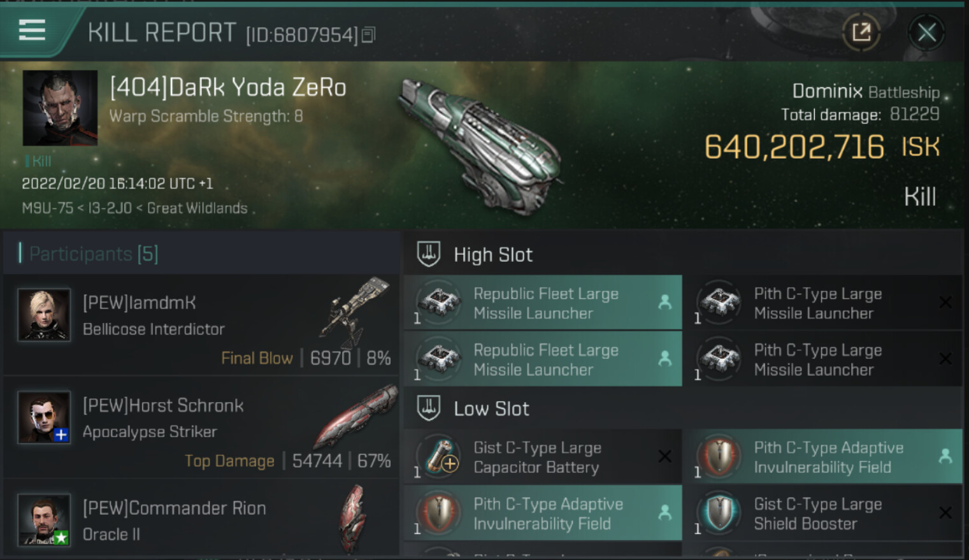Copy the kill report ID
The image size is (969, 560).
click(x=368, y=35)
